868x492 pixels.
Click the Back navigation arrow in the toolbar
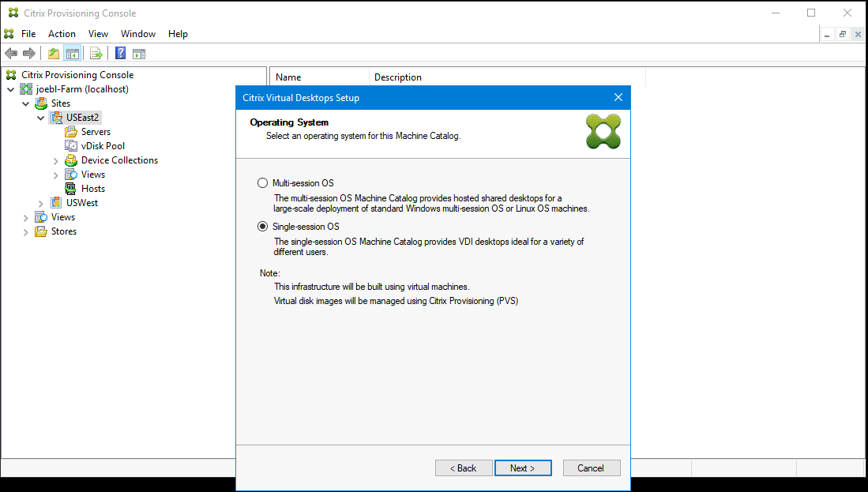(10, 53)
